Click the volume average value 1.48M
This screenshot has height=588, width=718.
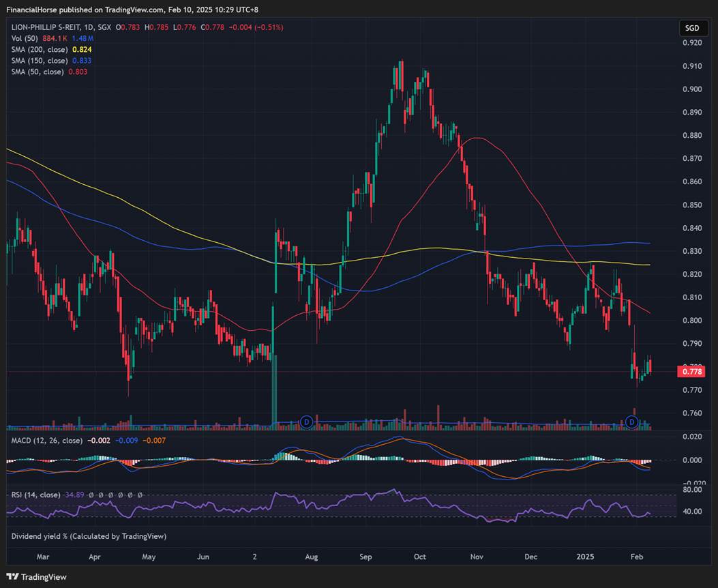pos(83,38)
